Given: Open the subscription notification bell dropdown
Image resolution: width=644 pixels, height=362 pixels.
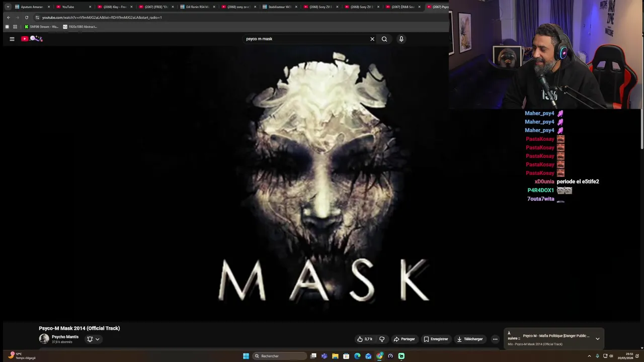Looking at the screenshot, I should coord(93,339).
